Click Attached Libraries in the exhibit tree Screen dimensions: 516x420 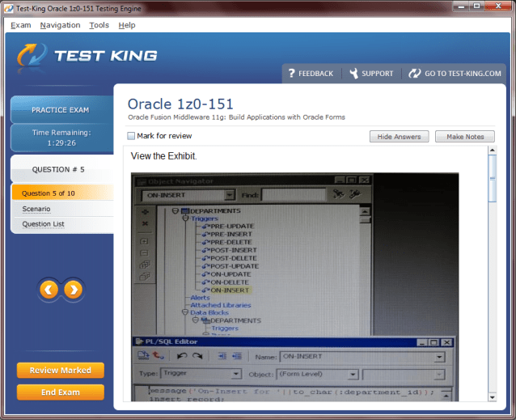click(x=221, y=305)
